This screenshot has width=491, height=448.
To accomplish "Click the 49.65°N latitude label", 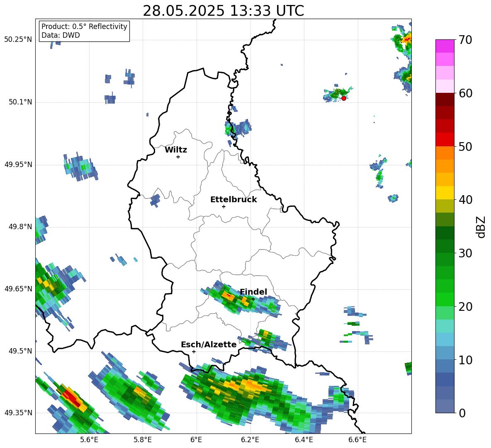I will pyautogui.click(x=18, y=289).
